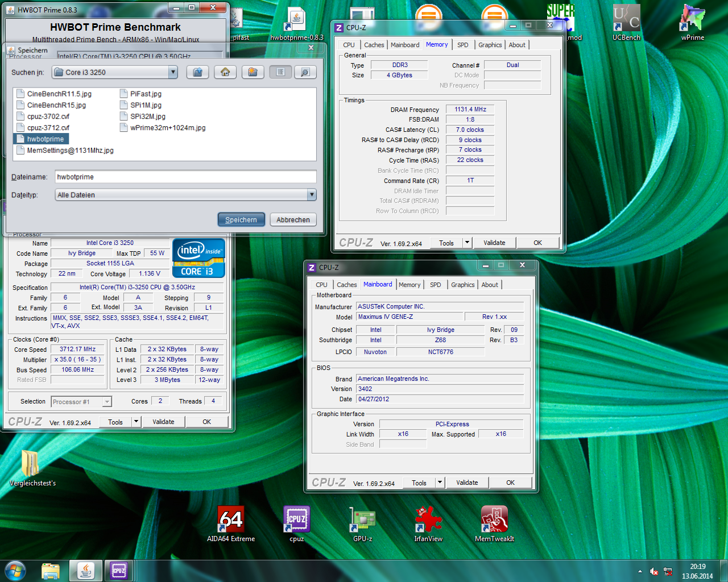Open AIDA64 Extreme desktop icon
Viewport: 728px width, 582px height.
231,524
